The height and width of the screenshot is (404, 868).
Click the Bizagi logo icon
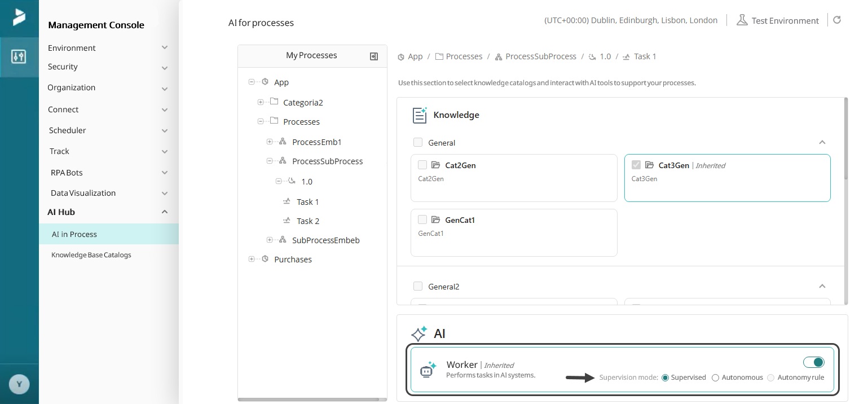coord(19,17)
